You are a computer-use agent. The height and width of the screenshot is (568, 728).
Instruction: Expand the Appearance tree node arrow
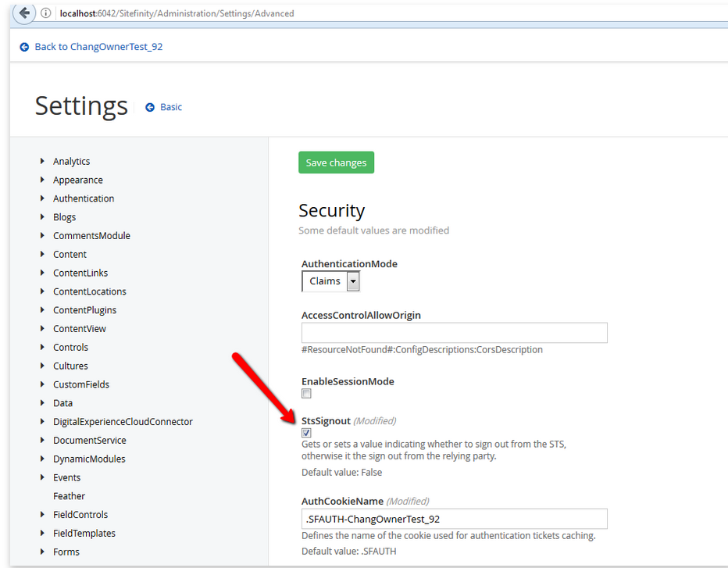click(42, 180)
